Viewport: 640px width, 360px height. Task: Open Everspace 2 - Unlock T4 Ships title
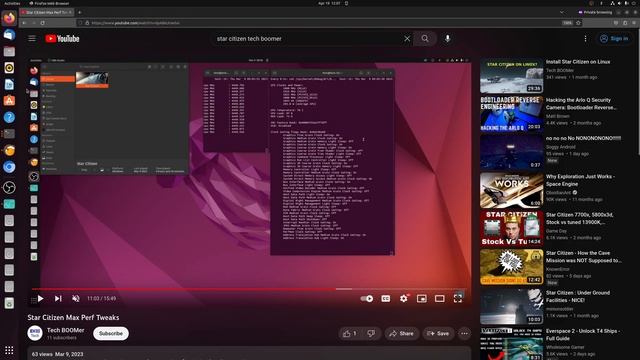tap(583, 334)
